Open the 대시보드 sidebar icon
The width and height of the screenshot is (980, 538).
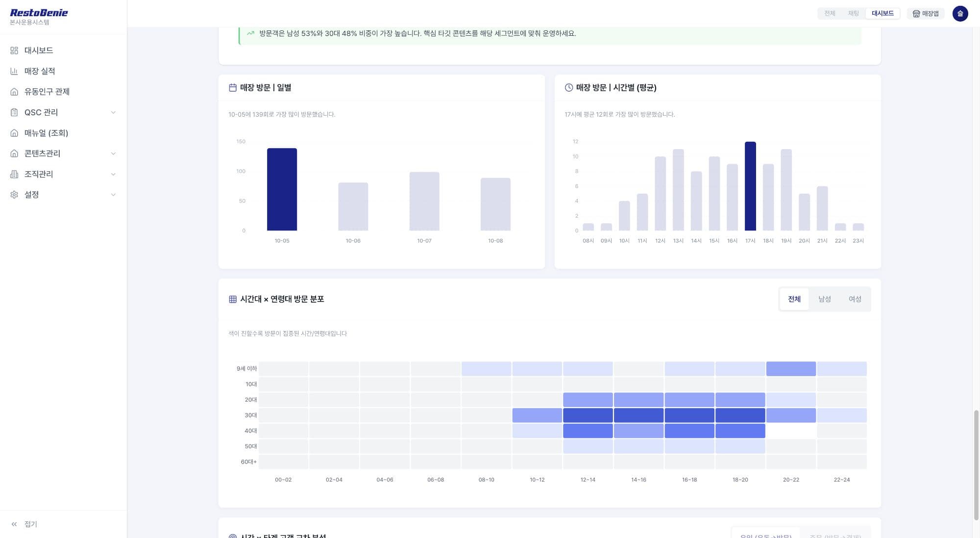tap(14, 51)
